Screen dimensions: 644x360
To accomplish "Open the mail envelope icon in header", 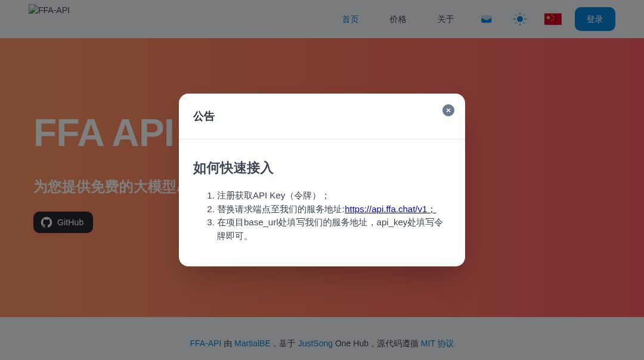I will 486,19.
